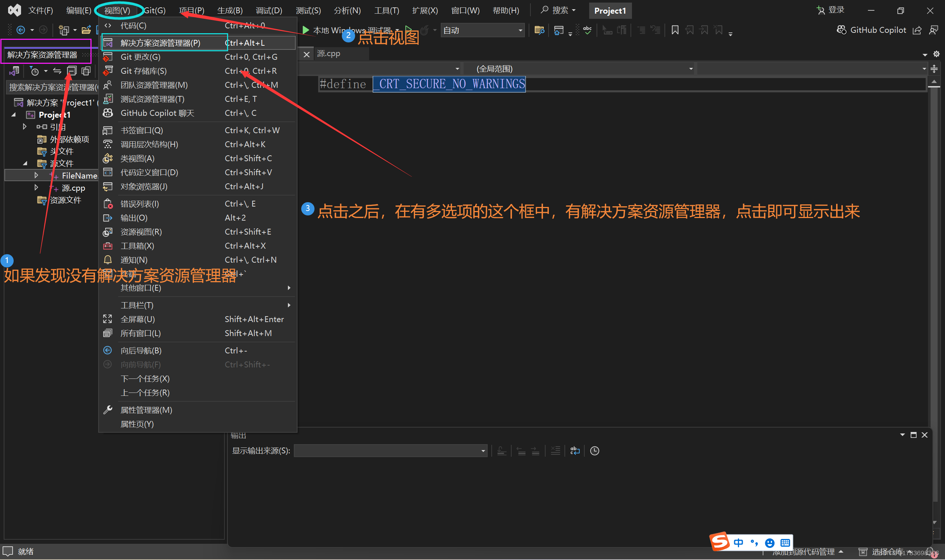945x560 pixels.
Task: Click the find in files folder icon
Action: [539, 30]
